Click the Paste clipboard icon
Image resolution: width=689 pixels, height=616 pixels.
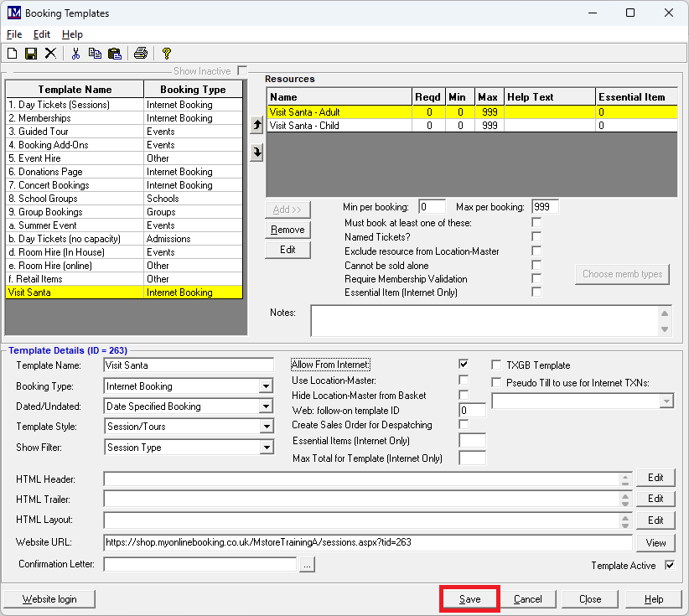coord(115,54)
